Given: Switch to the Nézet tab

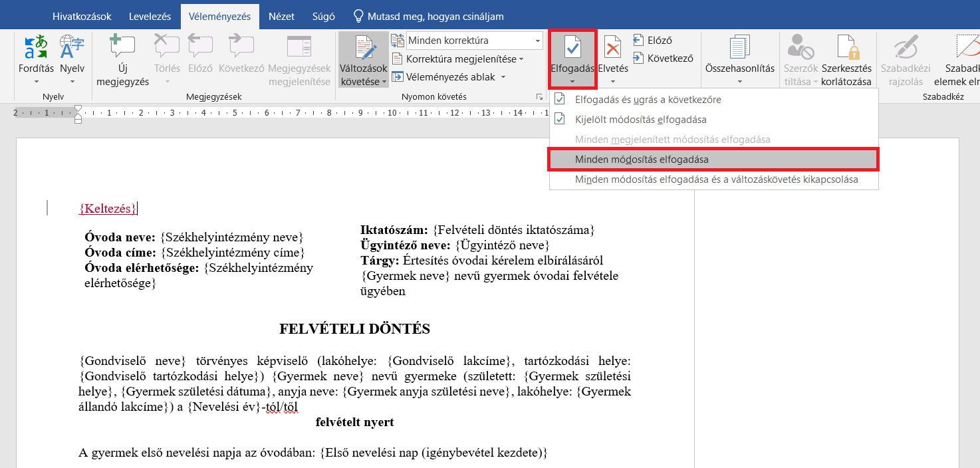Looking at the screenshot, I should coord(281,17).
